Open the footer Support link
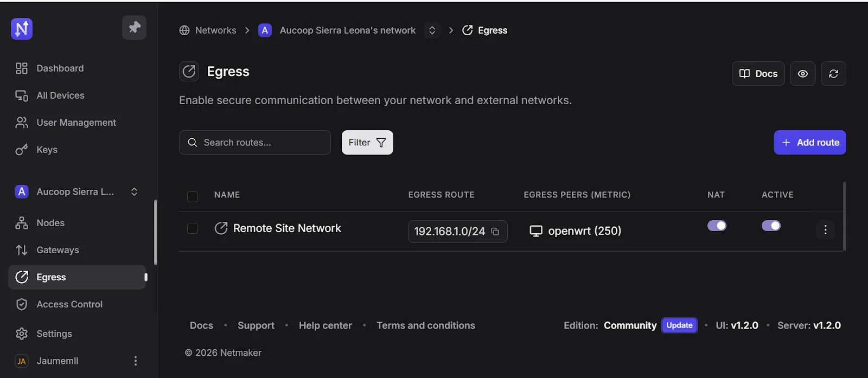The width and height of the screenshot is (868, 378). (x=256, y=325)
